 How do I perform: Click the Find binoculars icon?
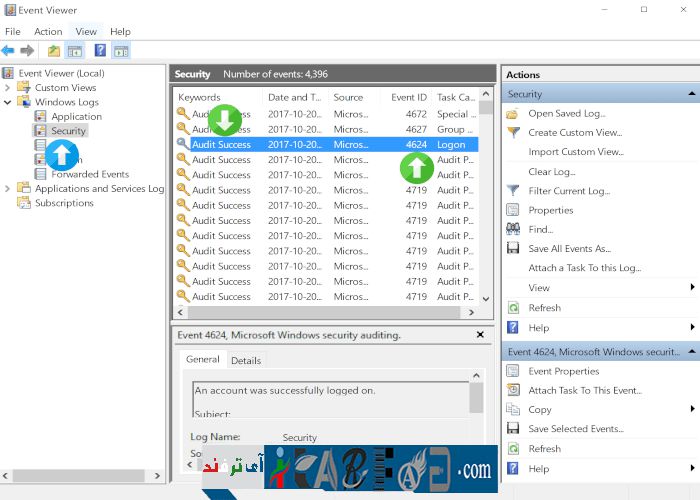[x=513, y=229]
